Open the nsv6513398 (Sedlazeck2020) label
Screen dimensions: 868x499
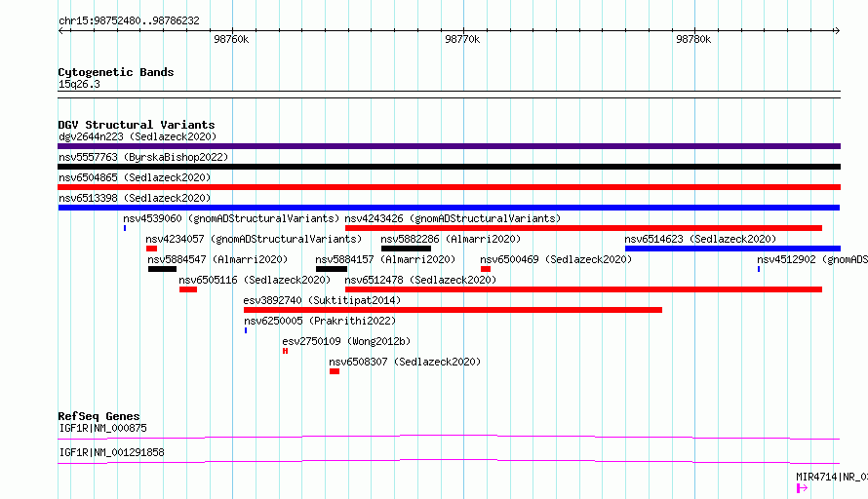(x=135, y=198)
